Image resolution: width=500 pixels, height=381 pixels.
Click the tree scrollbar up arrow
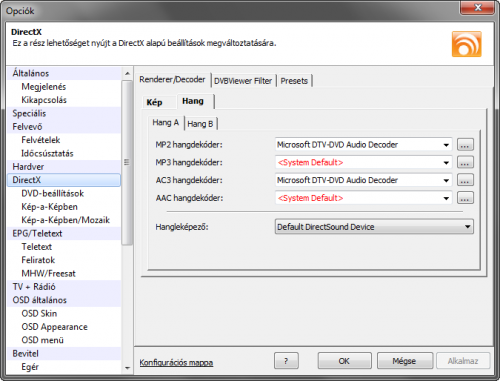tap(127, 73)
